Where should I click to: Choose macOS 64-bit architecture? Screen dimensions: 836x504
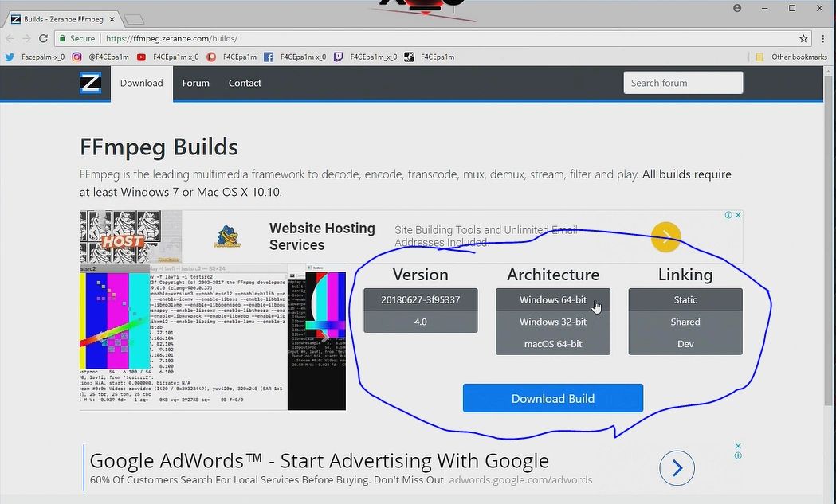point(553,344)
